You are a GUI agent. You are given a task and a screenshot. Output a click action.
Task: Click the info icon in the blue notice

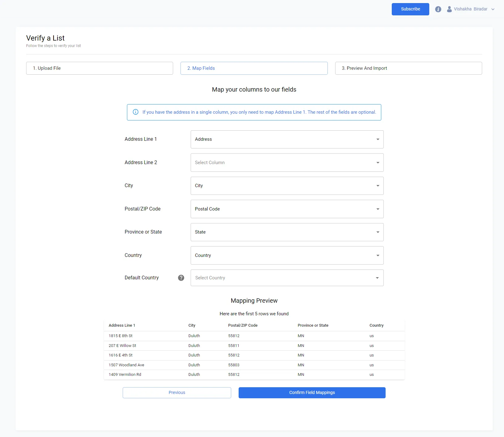(136, 112)
